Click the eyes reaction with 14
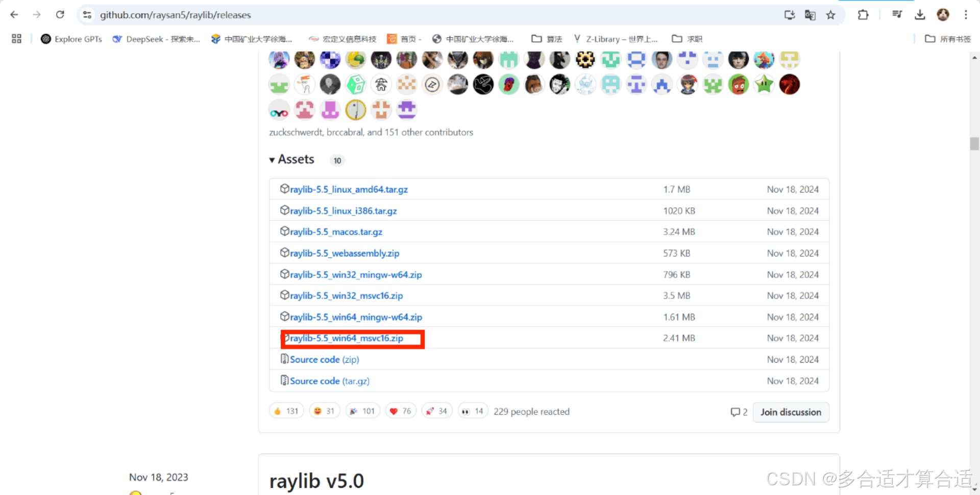 pos(473,411)
